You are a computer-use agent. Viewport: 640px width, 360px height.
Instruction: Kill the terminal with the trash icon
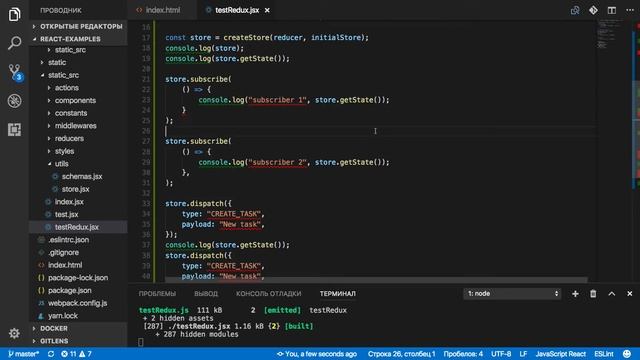point(593,293)
